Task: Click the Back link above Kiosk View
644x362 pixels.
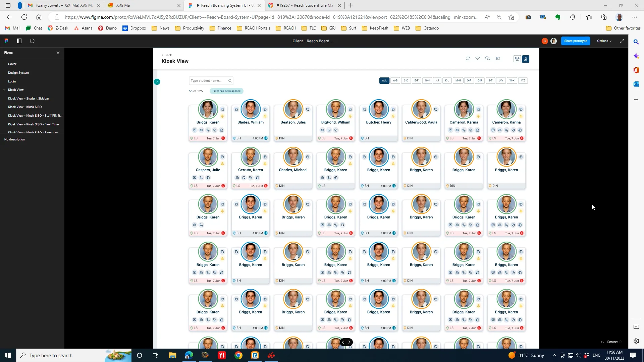Action: (167, 55)
